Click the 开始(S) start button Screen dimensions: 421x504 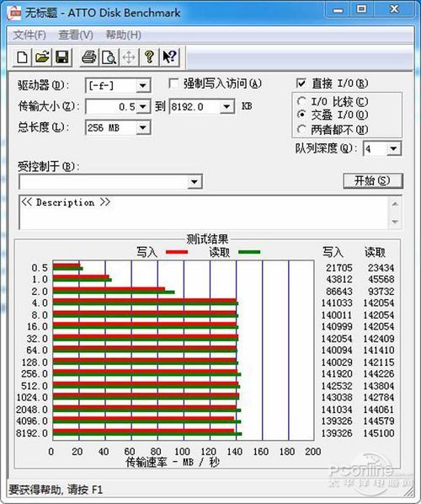click(372, 180)
